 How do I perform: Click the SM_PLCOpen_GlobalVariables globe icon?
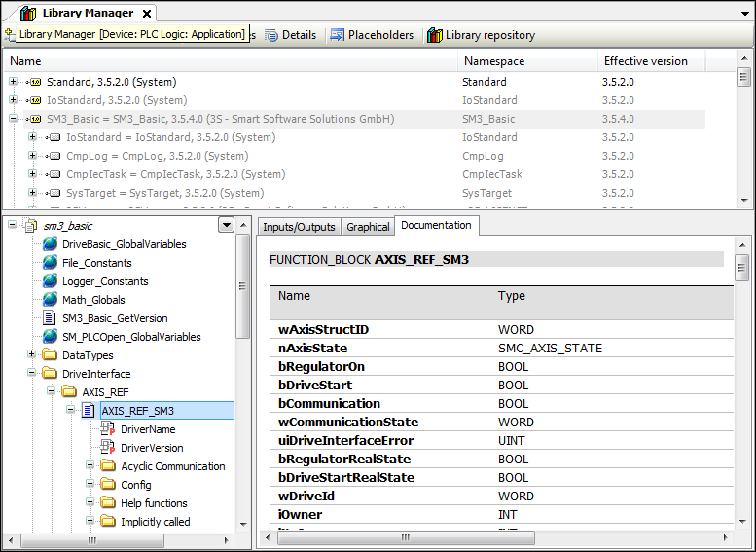51,337
